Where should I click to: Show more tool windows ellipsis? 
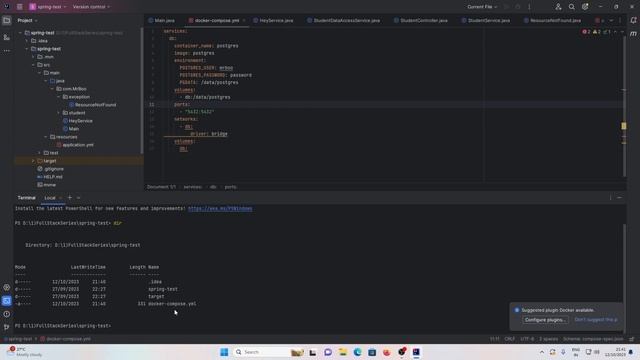click(7, 51)
